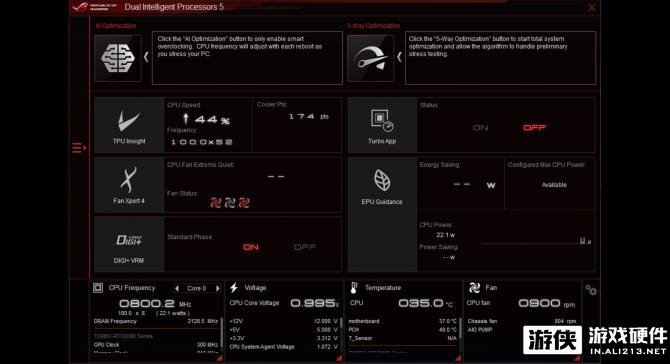The height and width of the screenshot is (364, 670).
Task: Collapse the AI Optimization description arrow
Action: coord(146,57)
